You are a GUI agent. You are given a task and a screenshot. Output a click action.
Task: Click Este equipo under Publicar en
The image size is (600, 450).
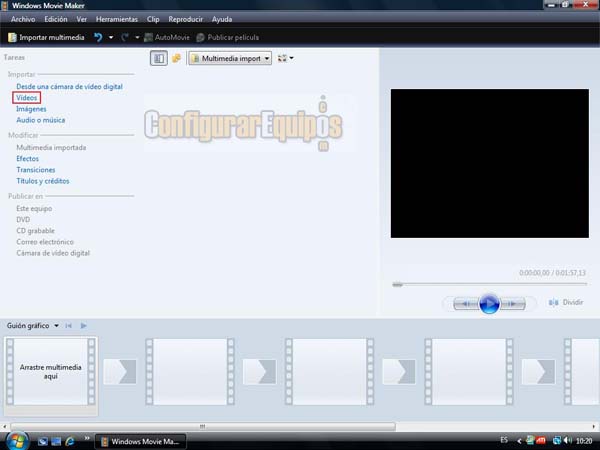point(34,209)
